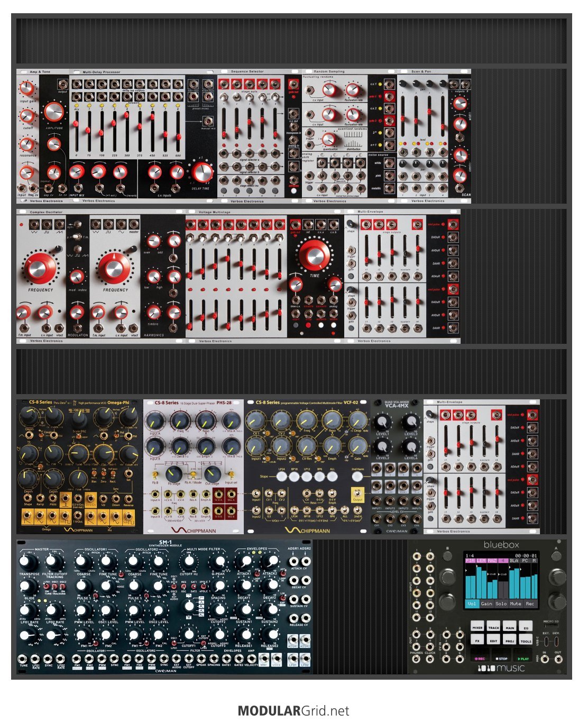Start playback with bluebox PLAY button
588x722 pixels.
pyautogui.click(x=523, y=655)
